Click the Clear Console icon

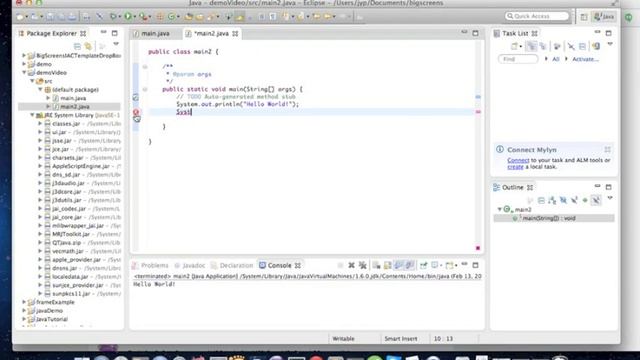376,265
